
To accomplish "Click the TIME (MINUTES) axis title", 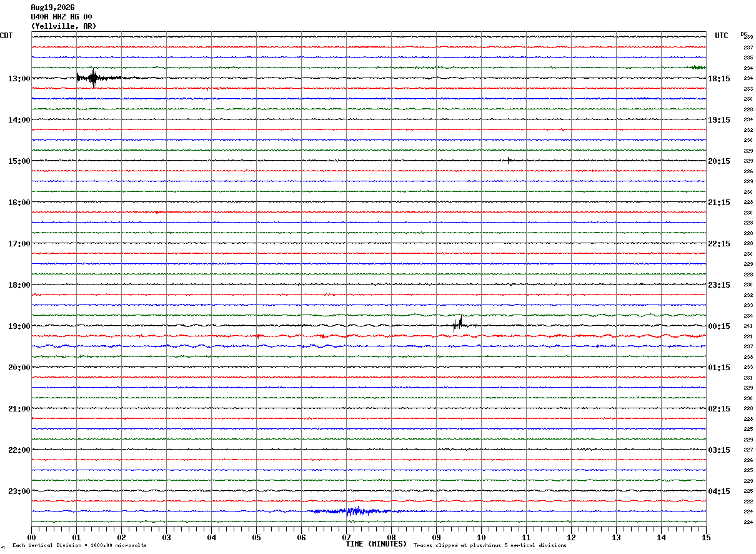I will coord(376,544).
